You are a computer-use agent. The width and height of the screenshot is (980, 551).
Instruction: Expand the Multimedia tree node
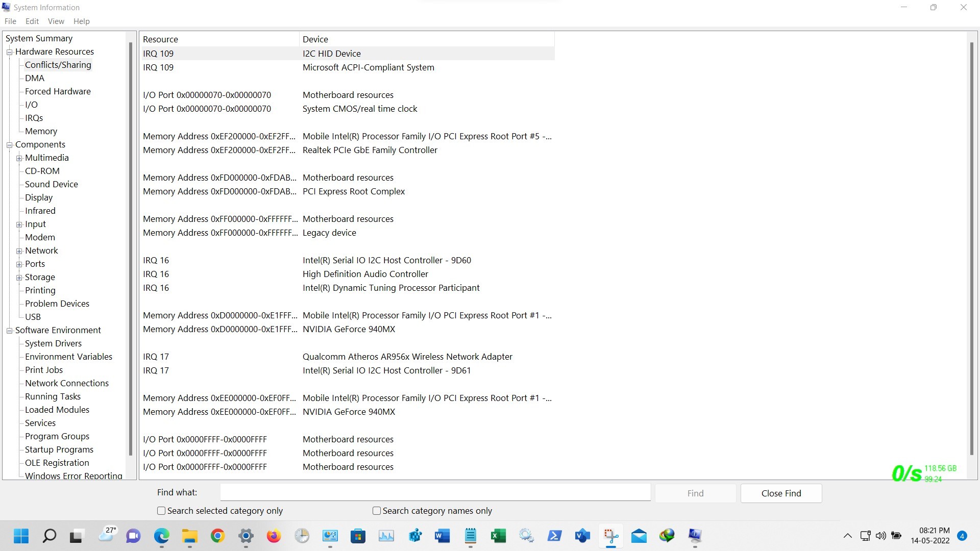tap(19, 158)
